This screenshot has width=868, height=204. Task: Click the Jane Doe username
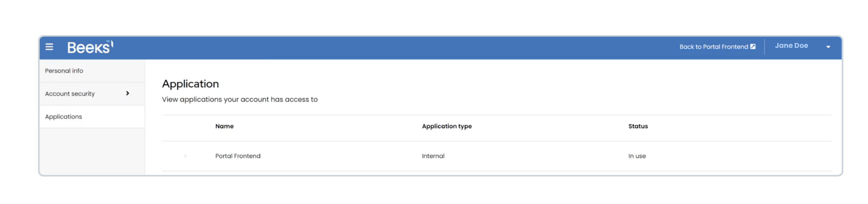coord(791,46)
